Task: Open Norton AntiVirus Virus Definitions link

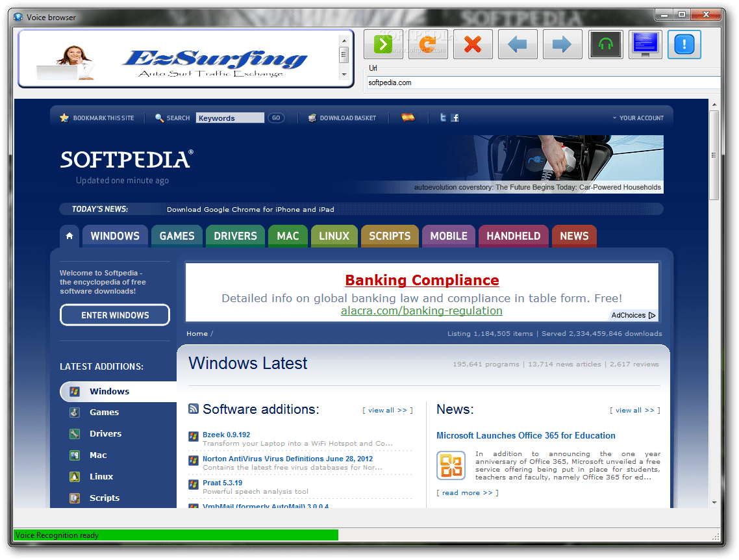Action: click(288, 459)
